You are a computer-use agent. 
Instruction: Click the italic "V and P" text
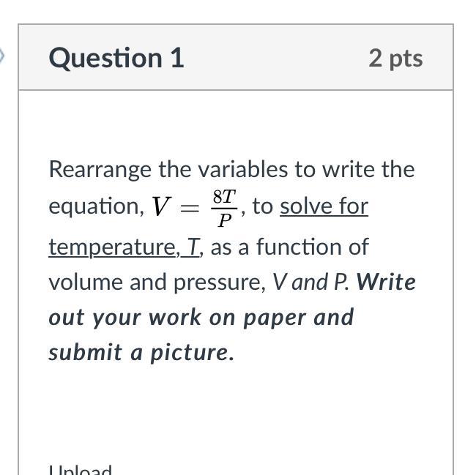click(310, 282)
